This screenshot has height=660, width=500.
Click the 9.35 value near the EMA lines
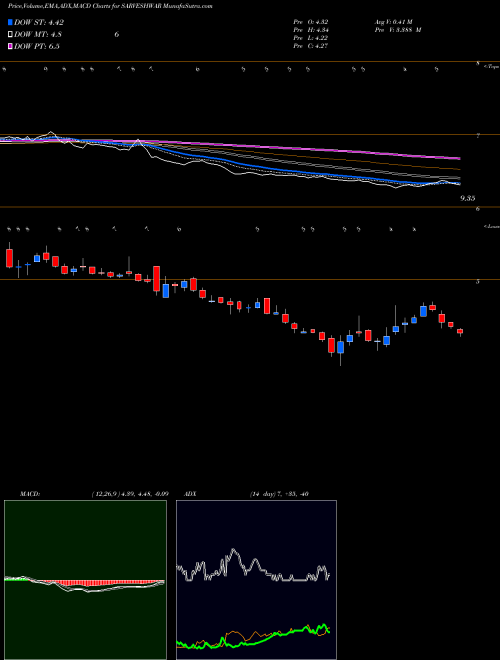pos(468,198)
